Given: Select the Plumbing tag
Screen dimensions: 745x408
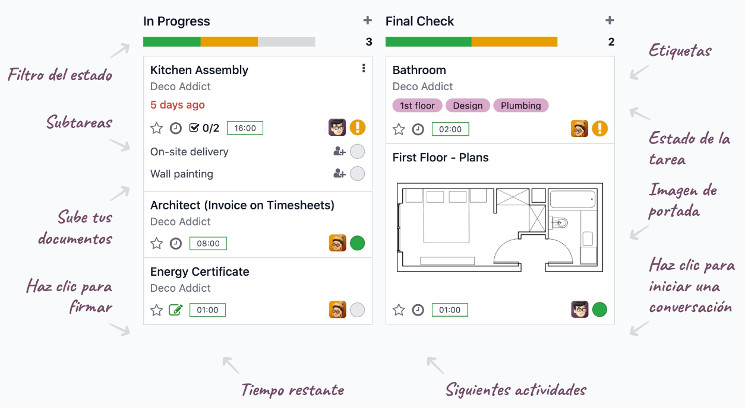Looking at the screenshot, I should (x=521, y=105).
